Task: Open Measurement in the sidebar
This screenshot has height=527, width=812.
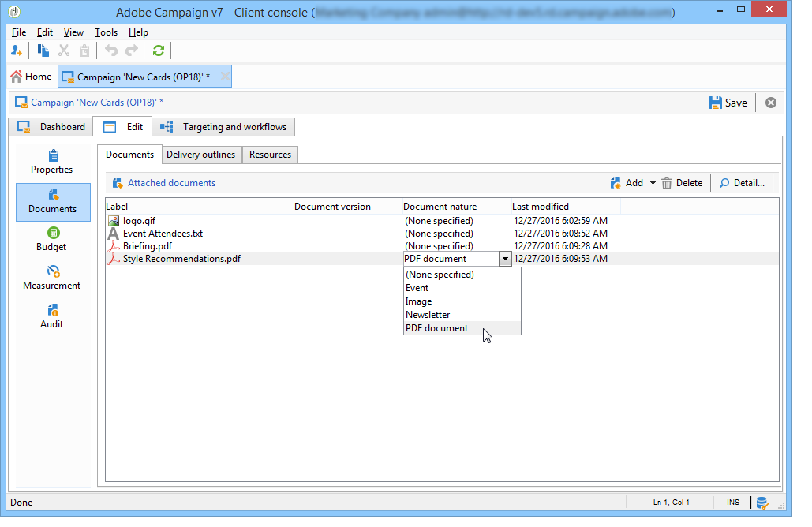Action: pyautogui.click(x=52, y=278)
